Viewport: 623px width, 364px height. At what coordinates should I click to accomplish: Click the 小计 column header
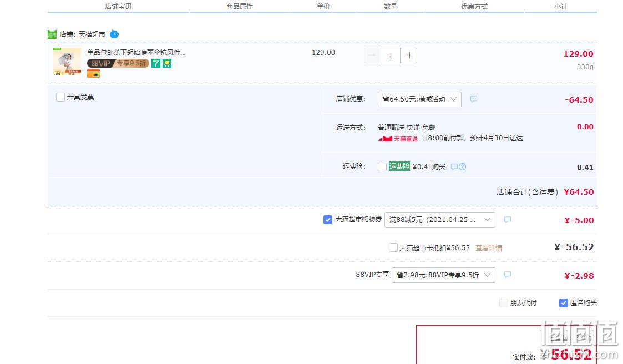click(x=561, y=6)
